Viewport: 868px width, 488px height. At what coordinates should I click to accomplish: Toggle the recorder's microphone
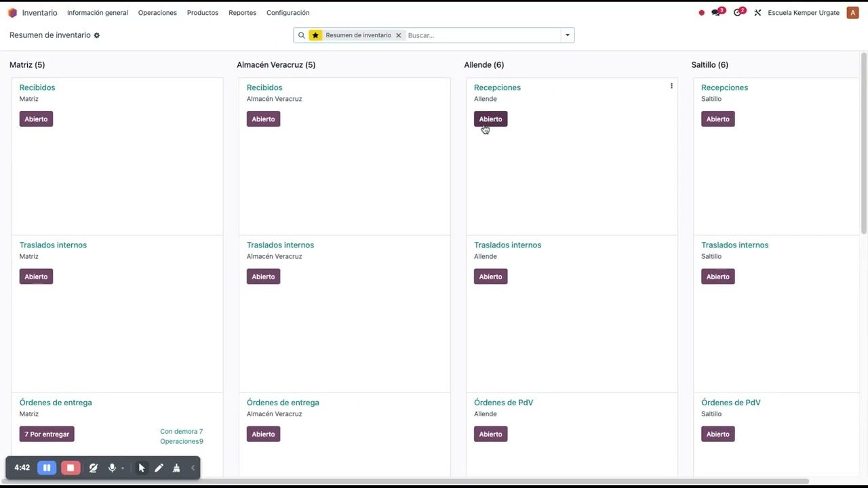[x=112, y=468]
